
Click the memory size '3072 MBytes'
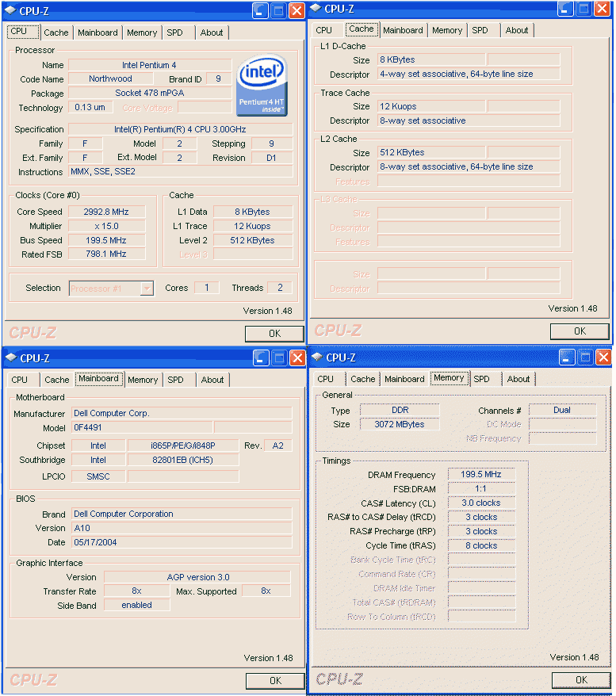(400, 424)
